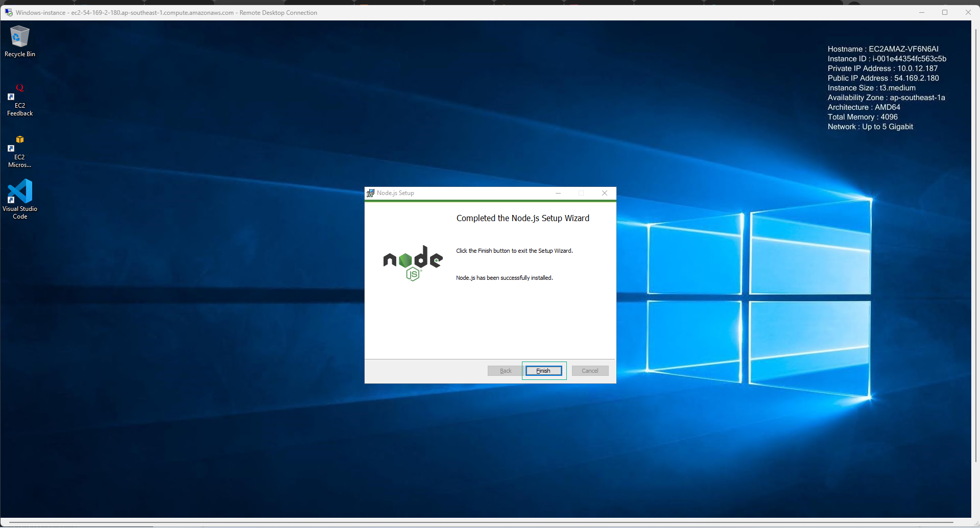Close the Remote Desktop Connection window

[x=968, y=12]
